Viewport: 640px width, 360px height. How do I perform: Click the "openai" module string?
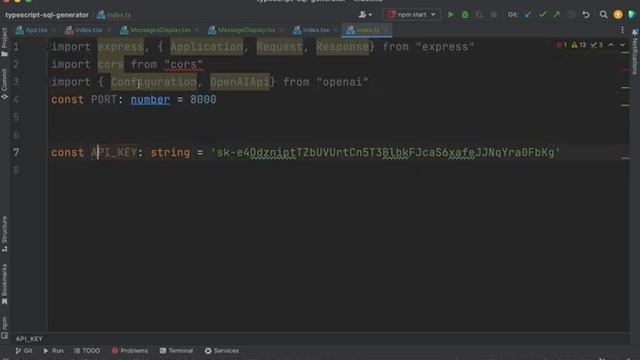pyautogui.click(x=342, y=82)
